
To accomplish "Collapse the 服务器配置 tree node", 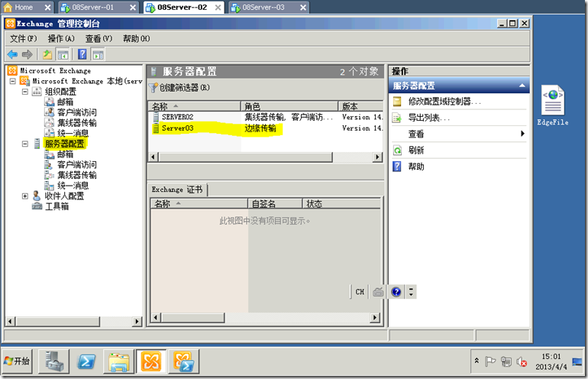I will pyautogui.click(x=25, y=144).
